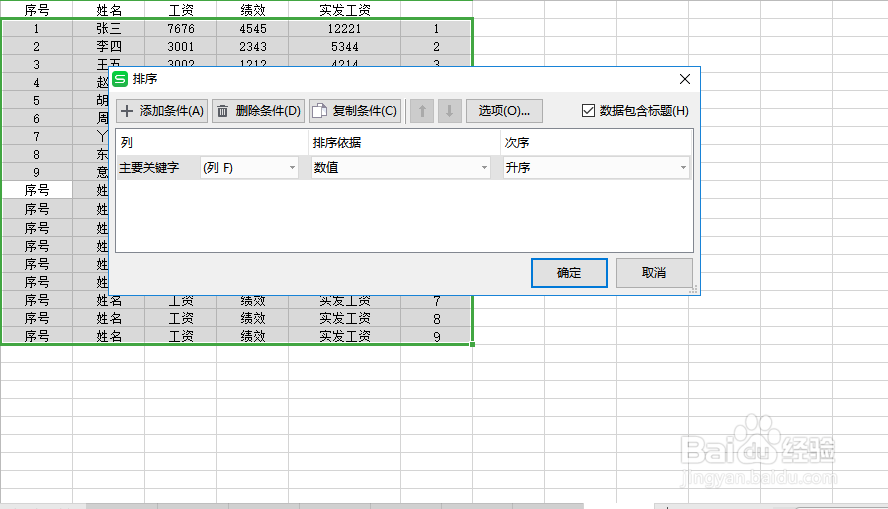Confirm sorting with the 确定 button
888x509 pixels.
pyautogui.click(x=569, y=273)
